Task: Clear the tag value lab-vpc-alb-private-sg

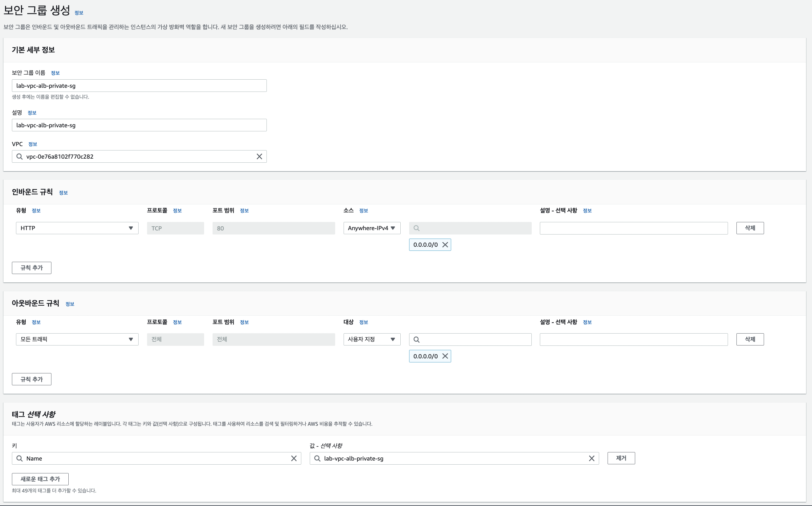Action: [x=591, y=458]
